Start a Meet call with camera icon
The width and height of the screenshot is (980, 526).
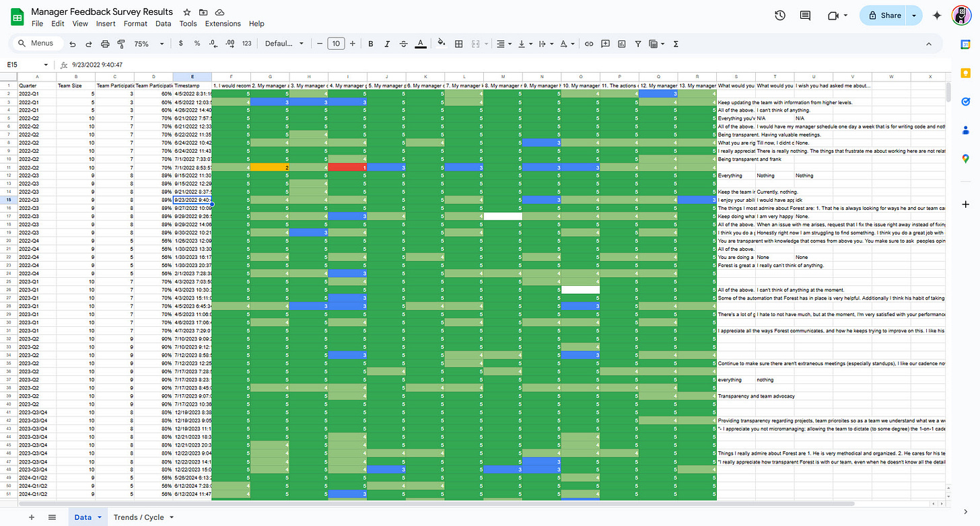click(x=833, y=15)
